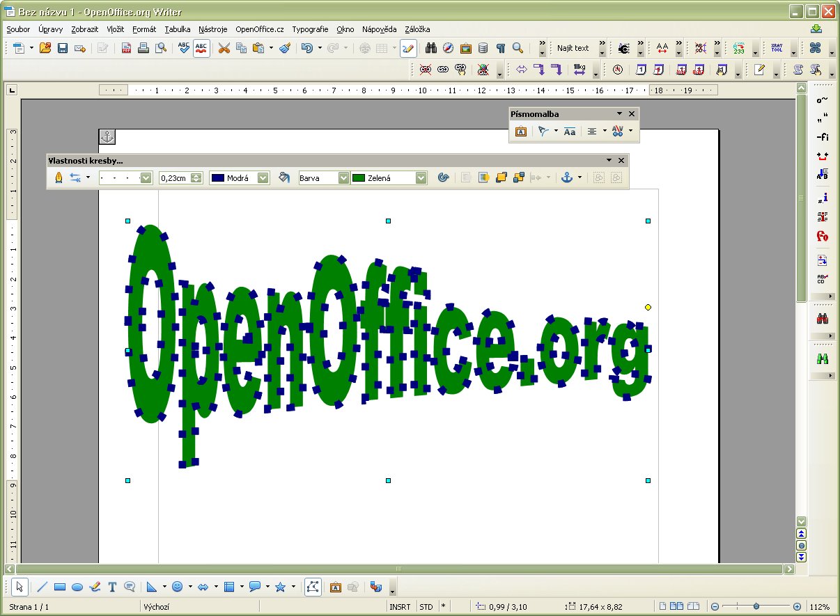Expand the anchor type options
The image size is (840, 616).
(x=580, y=177)
